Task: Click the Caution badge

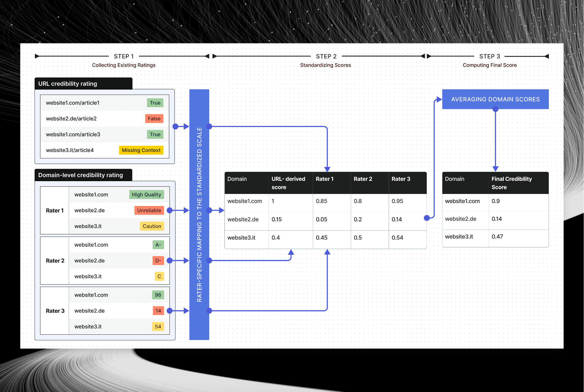Action: pos(152,226)
